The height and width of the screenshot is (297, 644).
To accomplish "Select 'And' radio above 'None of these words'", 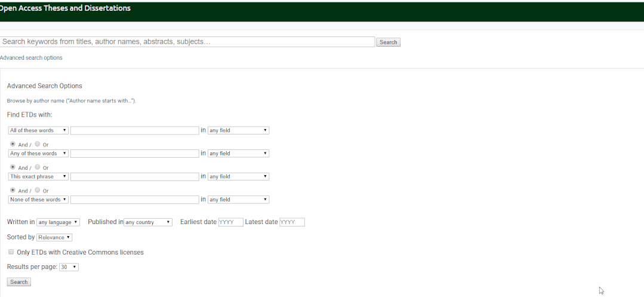I will coord(13,190).
